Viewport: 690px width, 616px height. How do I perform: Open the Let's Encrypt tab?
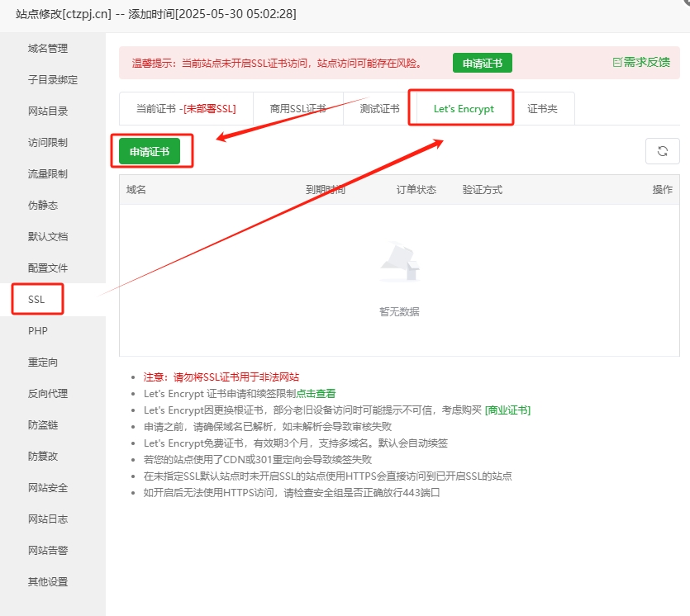click(463, 109)
